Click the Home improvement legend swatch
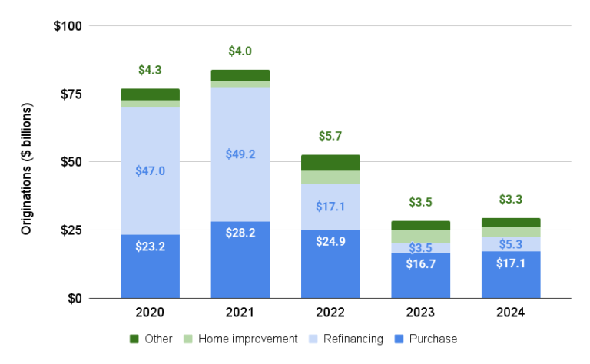Screen dimensions: 590x364 [x=188, y=339]
